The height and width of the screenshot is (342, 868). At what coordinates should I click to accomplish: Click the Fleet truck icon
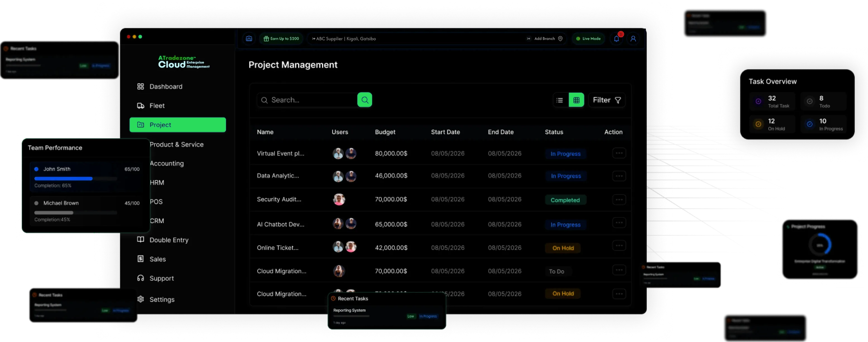[140, 106]
